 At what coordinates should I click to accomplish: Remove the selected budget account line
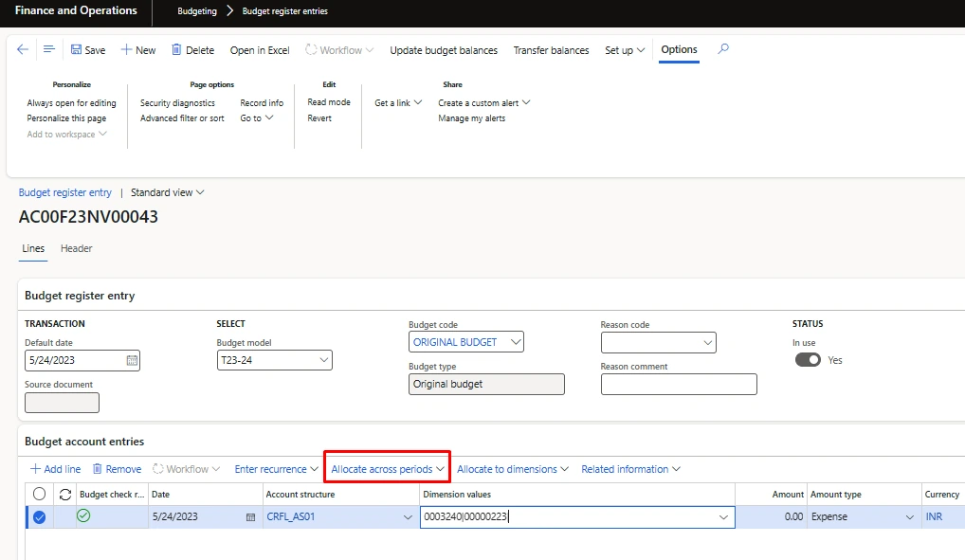click(117, 469)
